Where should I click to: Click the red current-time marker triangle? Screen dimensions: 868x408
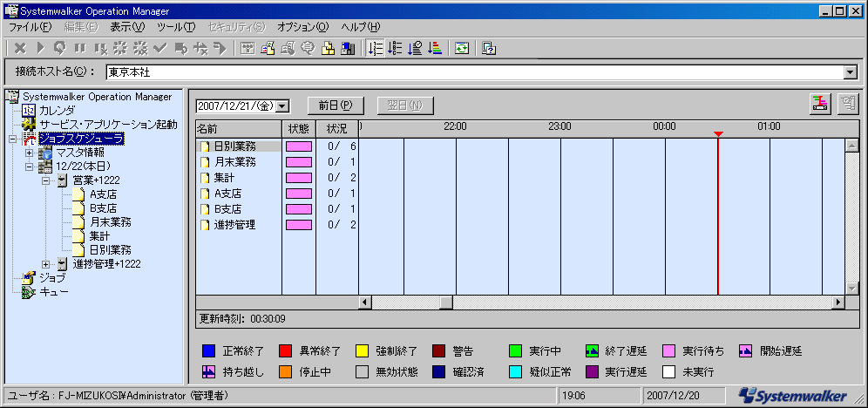click(x=718, y=134)
